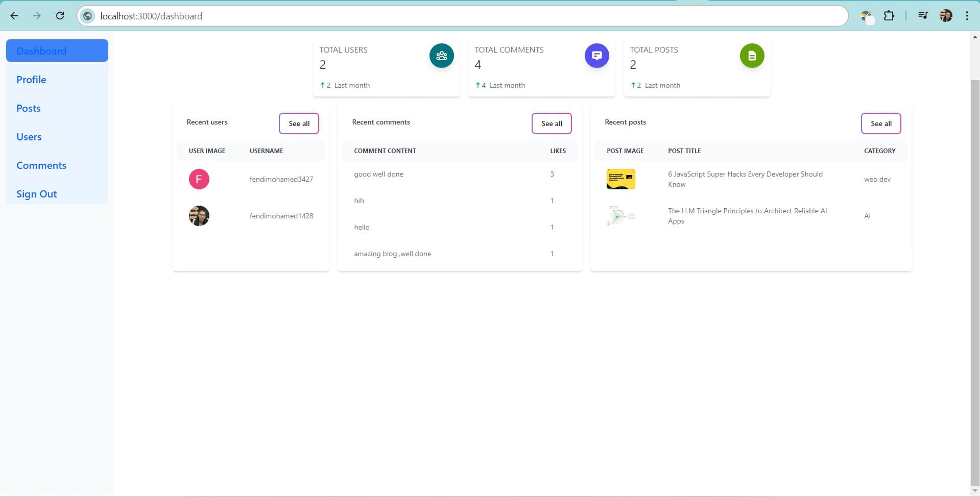Click the browser reload page icon

tap(60, 16)
